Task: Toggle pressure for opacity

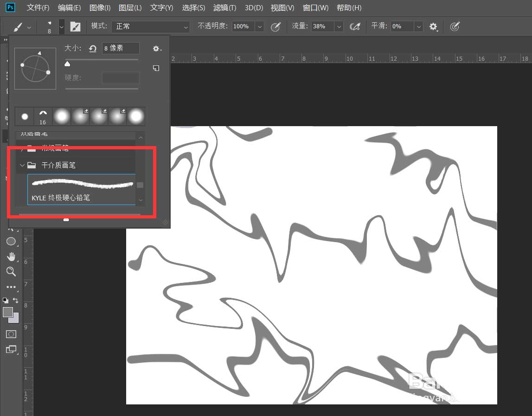Action: [276, 26]
